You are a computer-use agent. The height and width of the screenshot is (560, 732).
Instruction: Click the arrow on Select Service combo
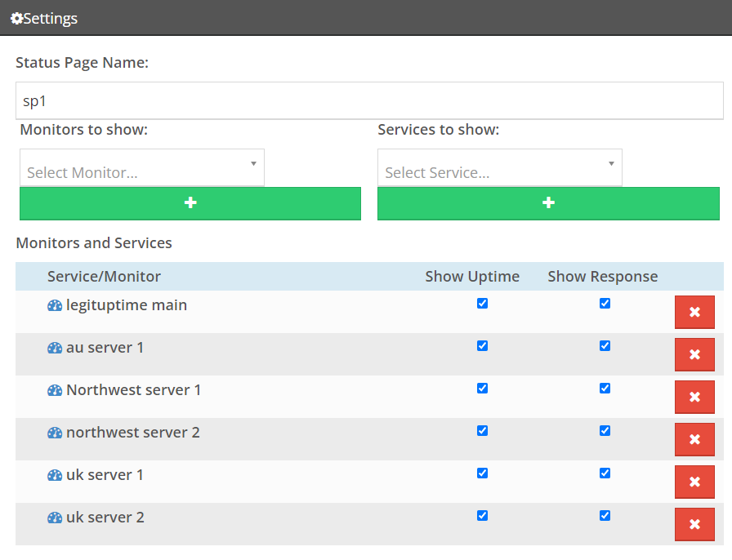[x=611, y=164]
